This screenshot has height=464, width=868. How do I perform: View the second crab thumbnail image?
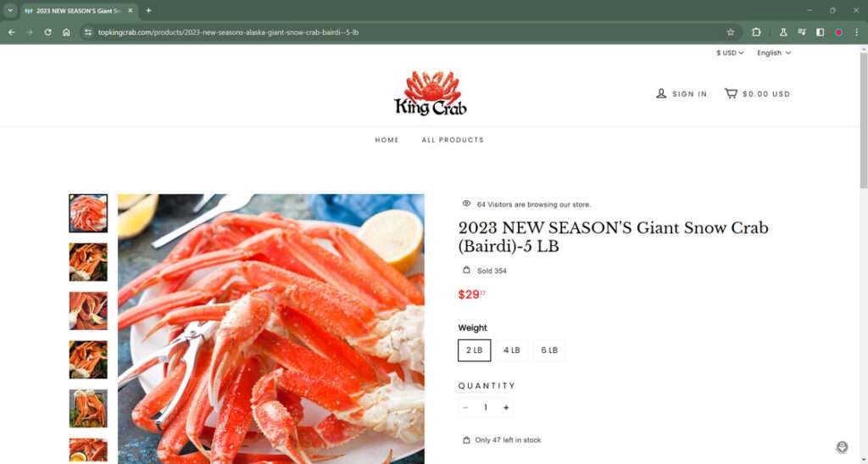(88, 262)
